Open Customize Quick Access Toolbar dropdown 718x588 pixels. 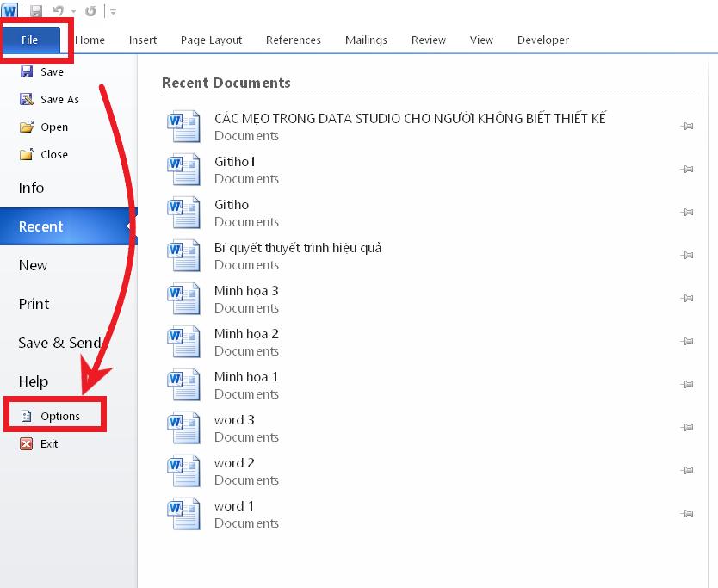tap(113, 12)
